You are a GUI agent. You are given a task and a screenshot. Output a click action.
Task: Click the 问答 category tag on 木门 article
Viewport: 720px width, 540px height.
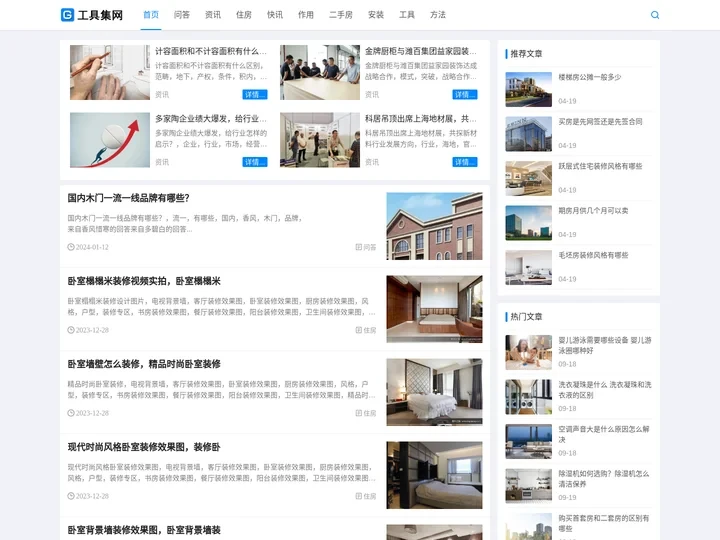click(x=366, y=247)
